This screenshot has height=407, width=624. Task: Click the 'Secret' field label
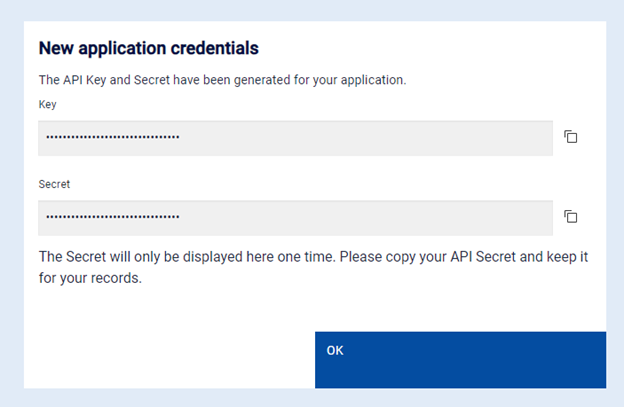tap(54, 184)
